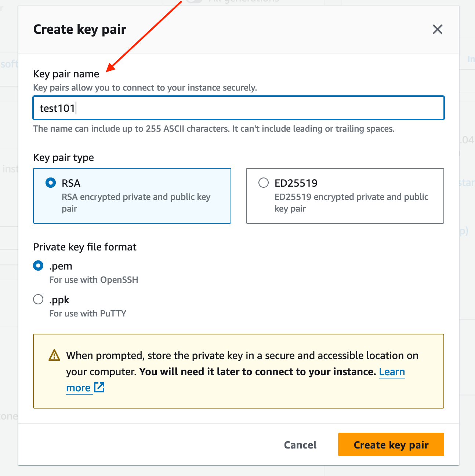Switch file format to .ppk radio
The height and width of the screenshot is (476, 475).
(x=38, y=299)
